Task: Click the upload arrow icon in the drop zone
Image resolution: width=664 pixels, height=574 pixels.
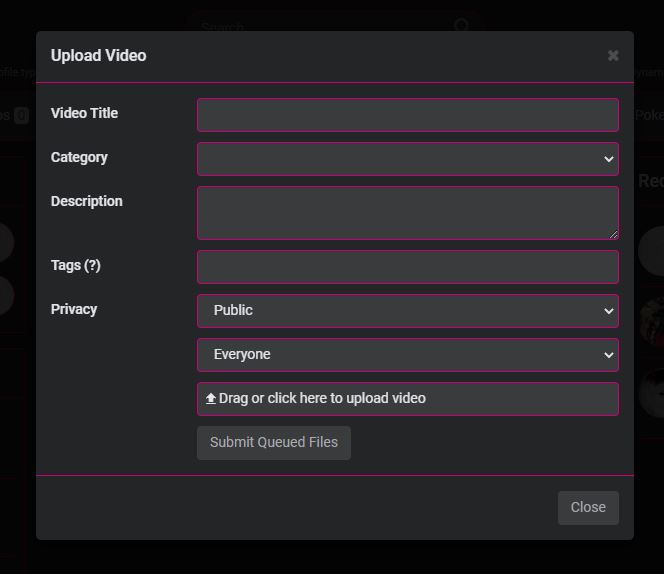Action: [211, 398]
